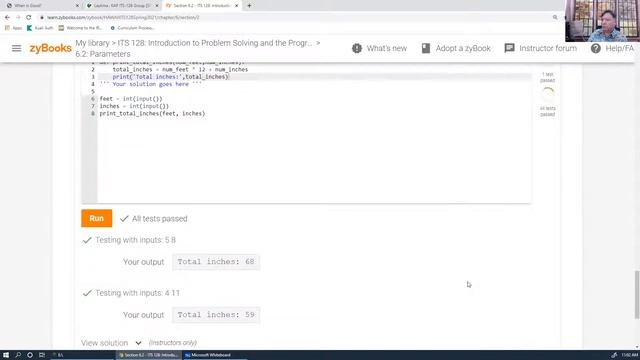Open What's new alert icon
Screen dimensions: 640x360
point(357,48)
